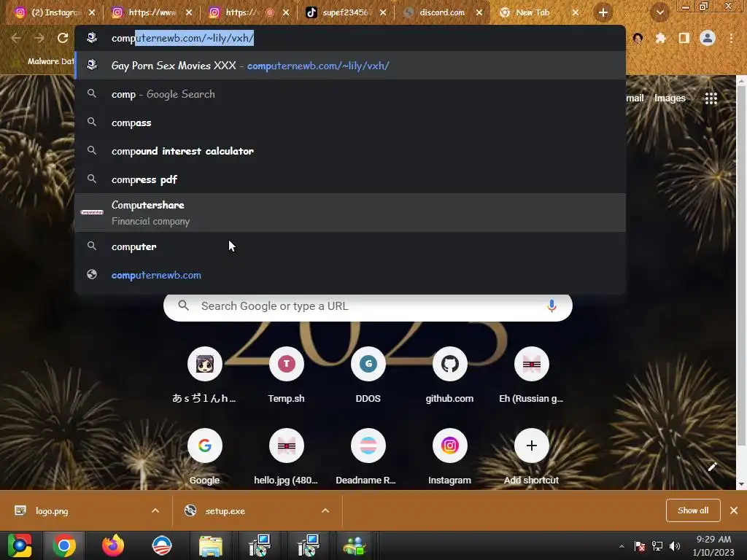Open the Deadname R... shortcut
Image resolution: width=747 pixels, height=560 pixels.
point(368,457)
